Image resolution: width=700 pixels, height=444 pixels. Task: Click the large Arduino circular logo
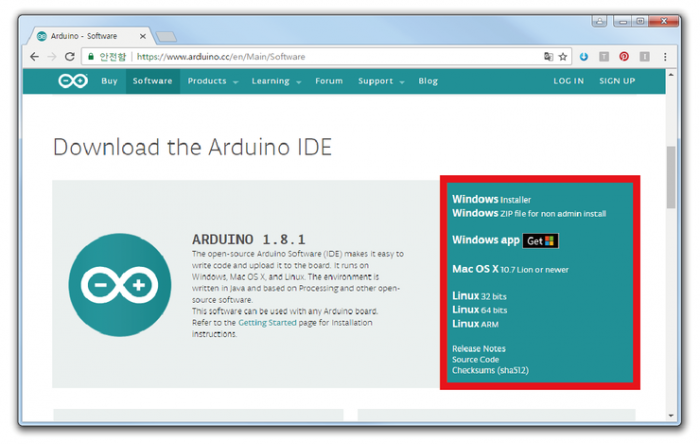120,285
